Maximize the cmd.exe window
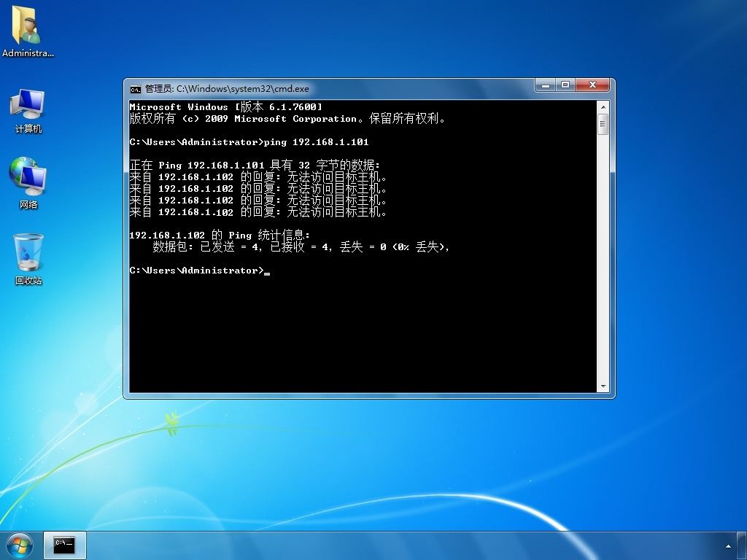 point(565,85)
